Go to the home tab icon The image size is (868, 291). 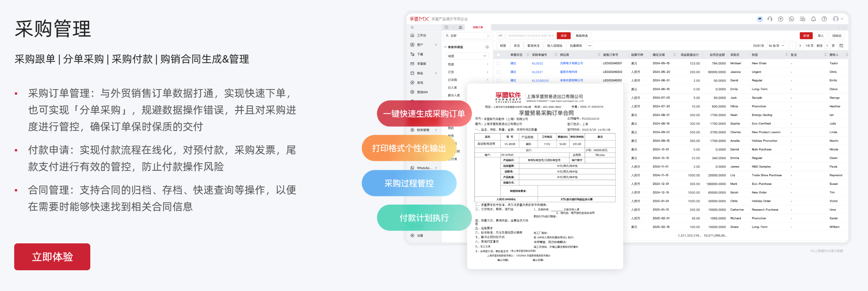461,27
